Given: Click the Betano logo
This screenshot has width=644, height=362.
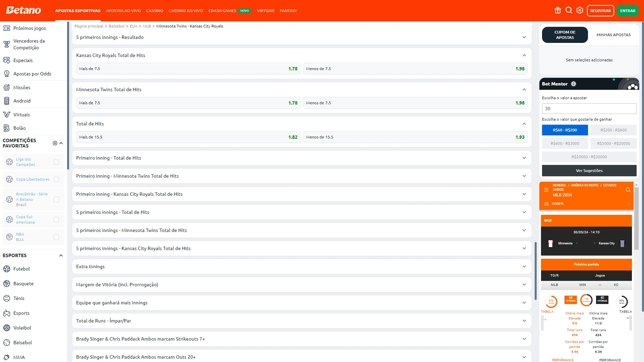Looking at the screenshot, I should coord(23,10).
